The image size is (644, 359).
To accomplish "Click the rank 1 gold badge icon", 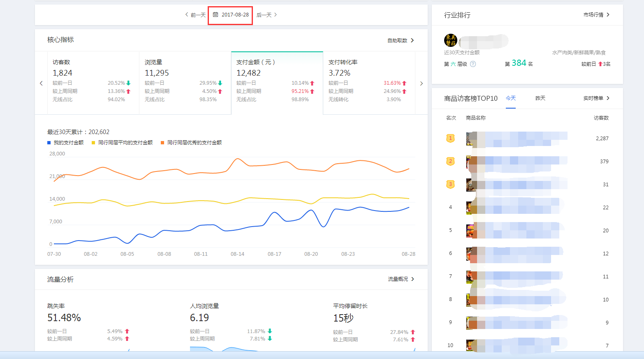I will 450,138.
